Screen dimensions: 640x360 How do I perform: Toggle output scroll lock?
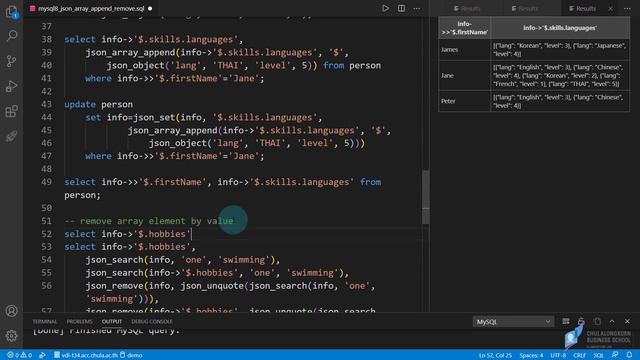pyautogui.click(x=581, y=322)
